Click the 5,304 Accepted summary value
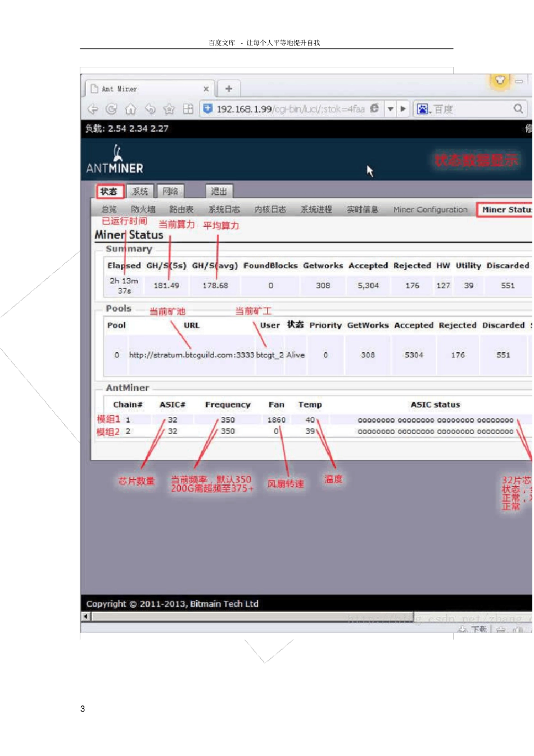 coord(368,286)
